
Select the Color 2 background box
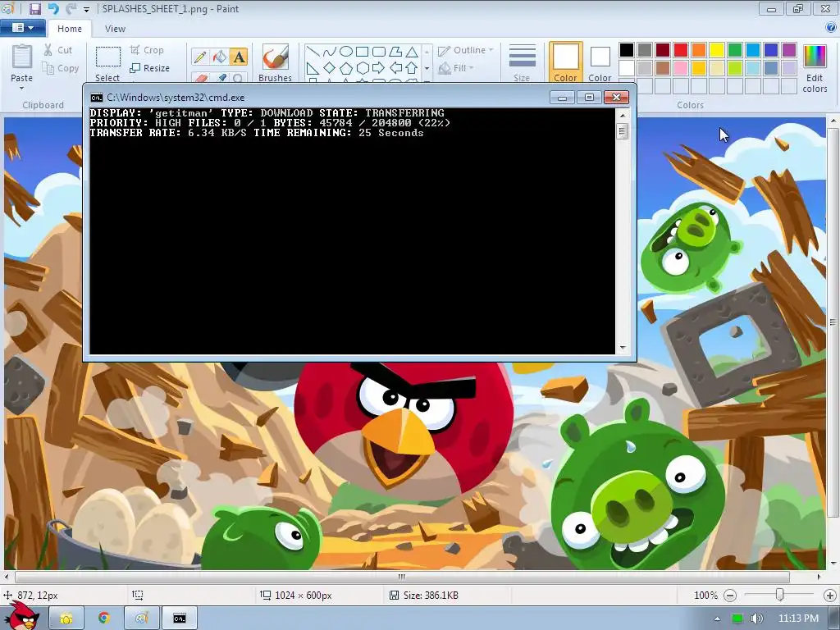point(600,62)
